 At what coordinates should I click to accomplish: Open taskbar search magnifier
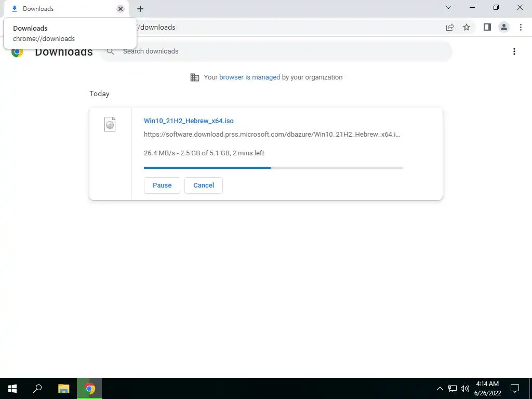pyautogui.click(x=37, y=389)
